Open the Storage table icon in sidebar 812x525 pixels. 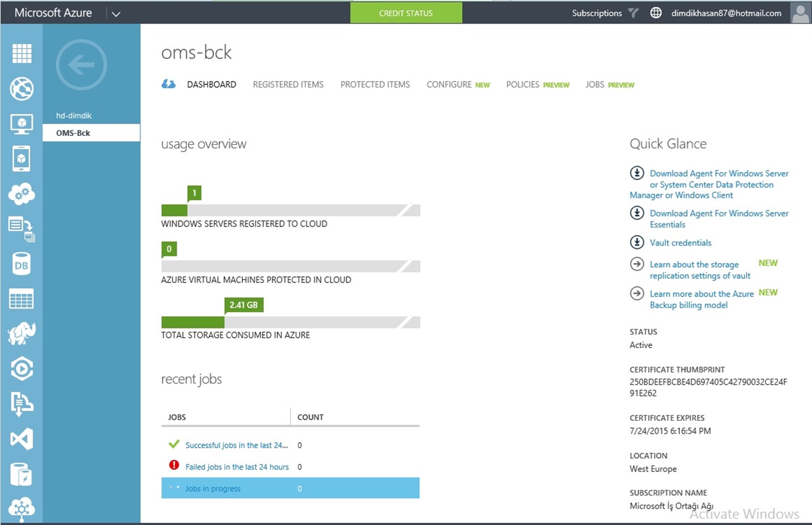pos(21,299)
